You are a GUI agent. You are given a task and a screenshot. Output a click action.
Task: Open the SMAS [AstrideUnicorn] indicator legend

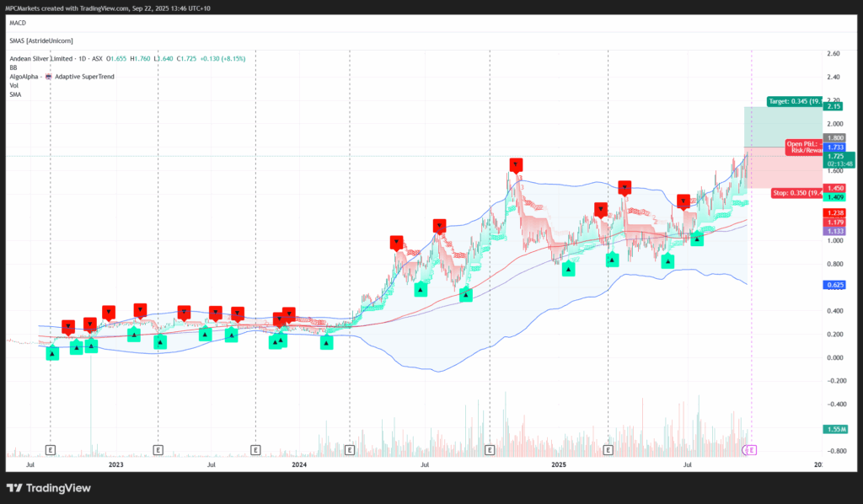41,40
